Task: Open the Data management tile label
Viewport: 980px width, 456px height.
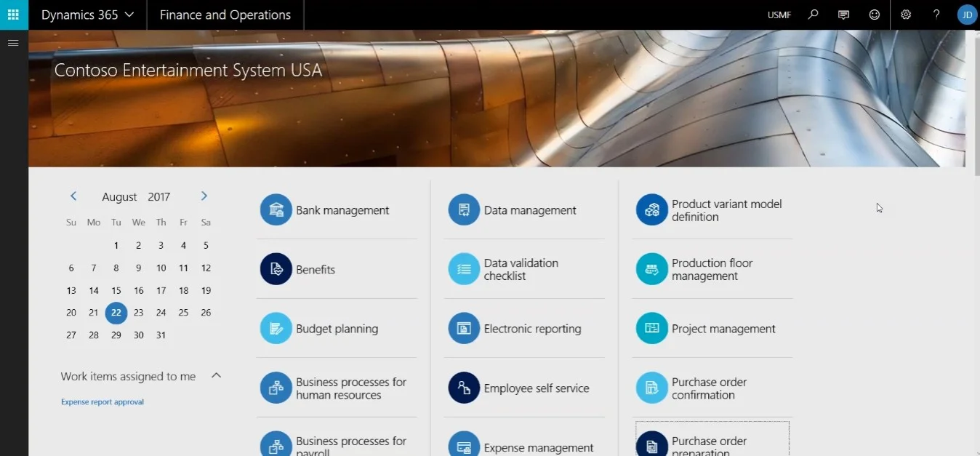Action: pos(530,210)
